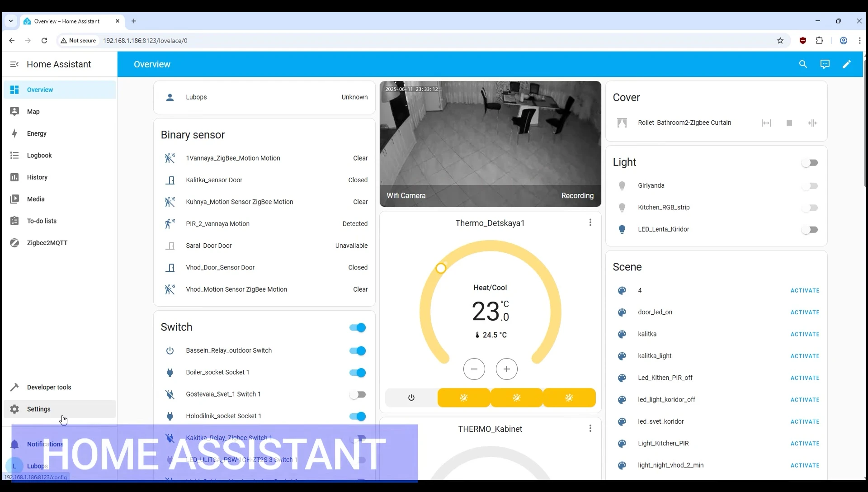Activate scene 4

point(805,291)
